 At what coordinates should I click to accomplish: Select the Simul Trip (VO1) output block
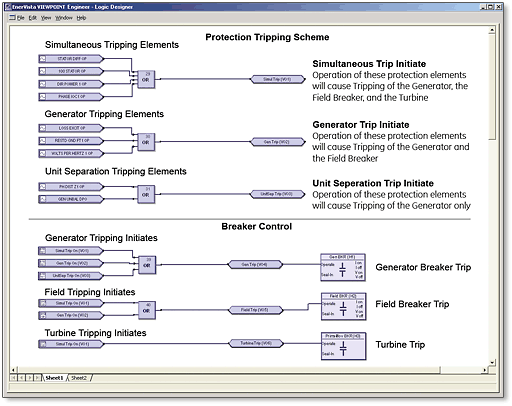[x=278, y=79]
